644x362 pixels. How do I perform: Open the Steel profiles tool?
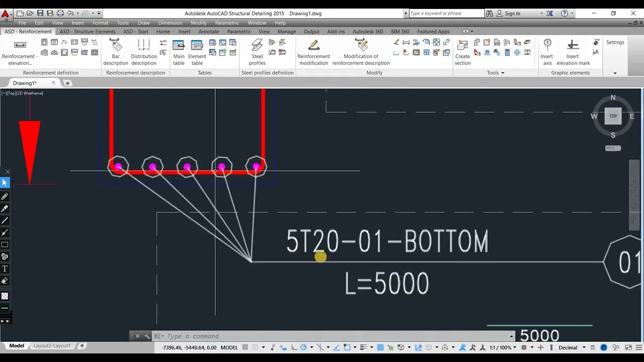(257, 52)
